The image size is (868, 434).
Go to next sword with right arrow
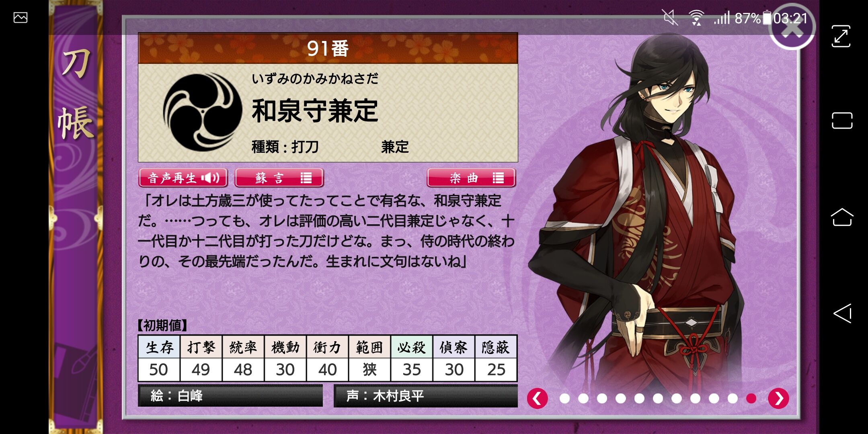pyautogui.click(x=778, y=398)
